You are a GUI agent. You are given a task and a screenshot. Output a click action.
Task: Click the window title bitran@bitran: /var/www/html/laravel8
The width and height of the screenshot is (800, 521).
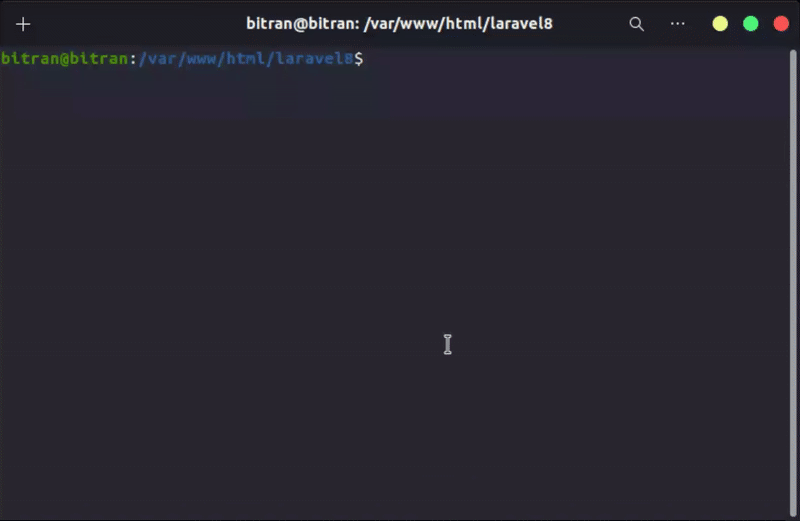tap(399, 23)
